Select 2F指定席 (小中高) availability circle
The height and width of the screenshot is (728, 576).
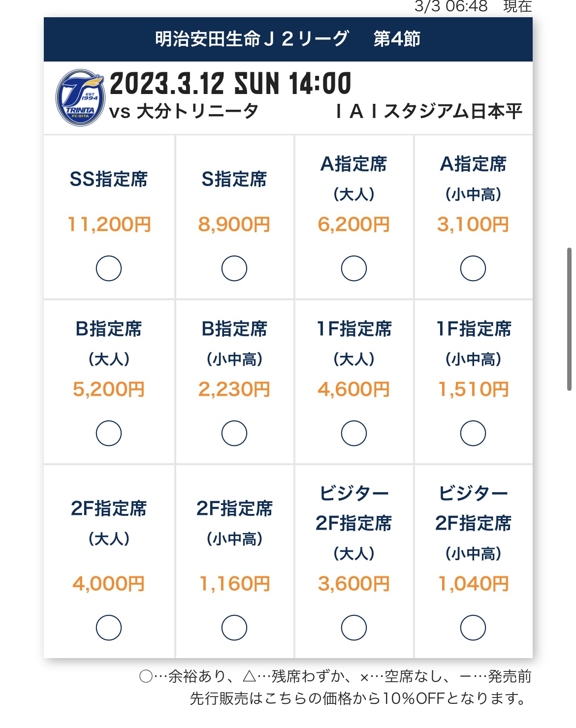point(234,628)
